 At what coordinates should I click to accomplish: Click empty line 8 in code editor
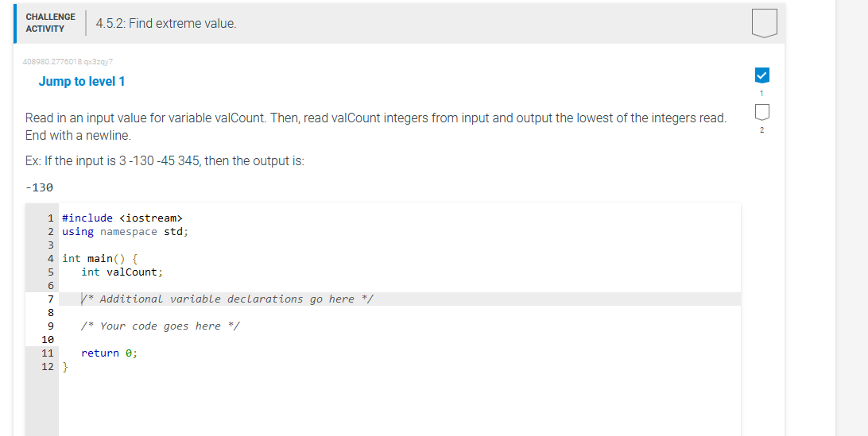click(x=398, y=313)
